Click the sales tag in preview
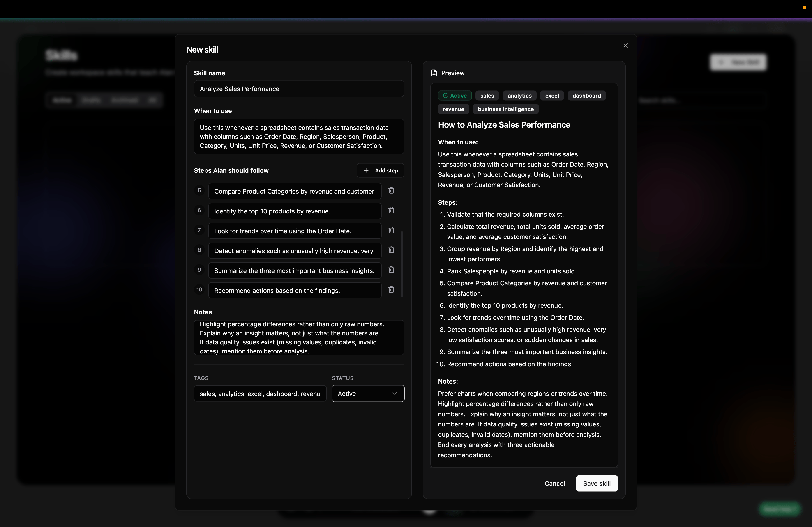This screenshot has height=527, width=812. [487, 95]
